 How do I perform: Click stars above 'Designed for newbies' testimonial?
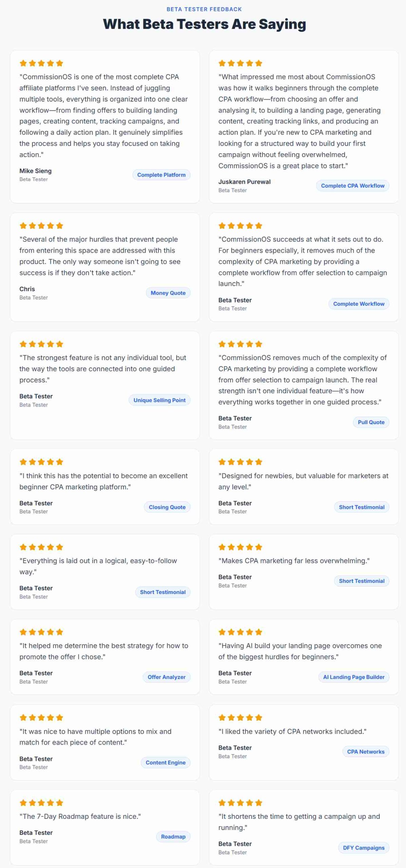240,462
